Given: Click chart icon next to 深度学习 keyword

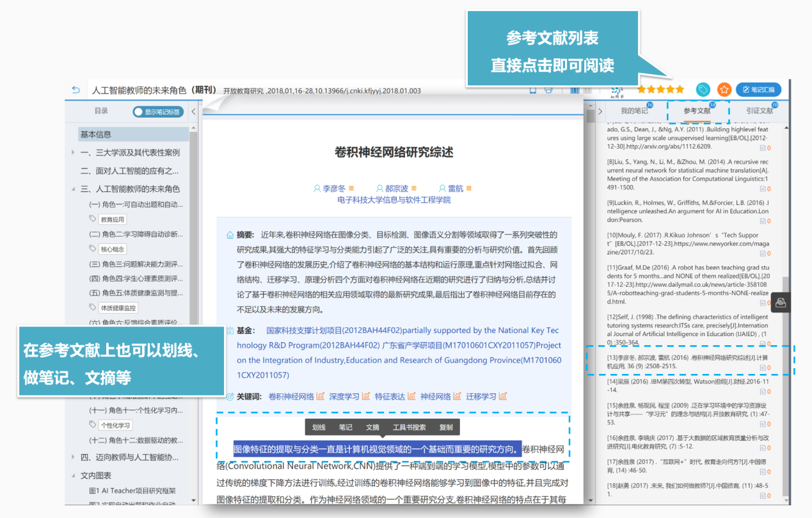Looking at the screenshot, I should (x=366, y=396).
